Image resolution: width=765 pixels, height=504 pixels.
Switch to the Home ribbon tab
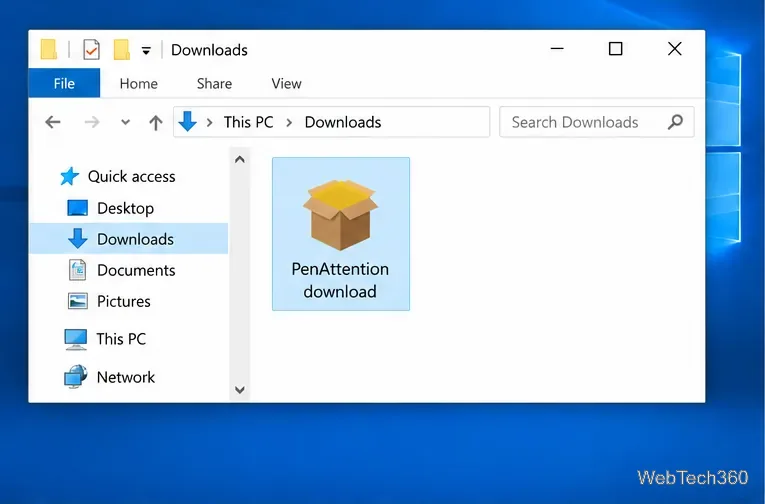139,83
